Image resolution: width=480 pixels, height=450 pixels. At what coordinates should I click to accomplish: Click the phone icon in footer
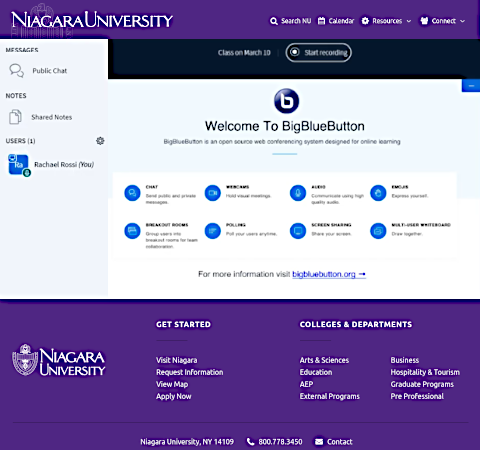[x=250, y=442]
